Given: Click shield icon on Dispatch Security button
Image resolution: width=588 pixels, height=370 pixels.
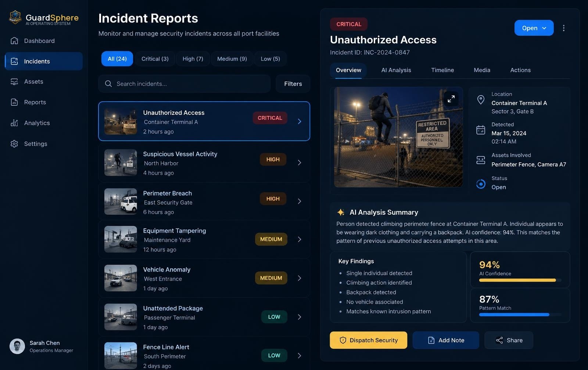Looking at the screenshot, I should coord(343,340).
